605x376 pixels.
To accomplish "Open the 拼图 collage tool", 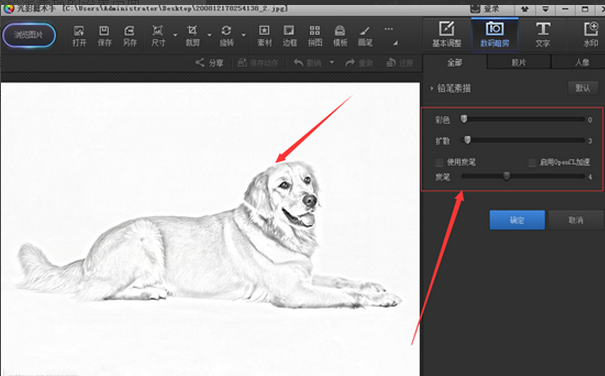I will point(315,36).
